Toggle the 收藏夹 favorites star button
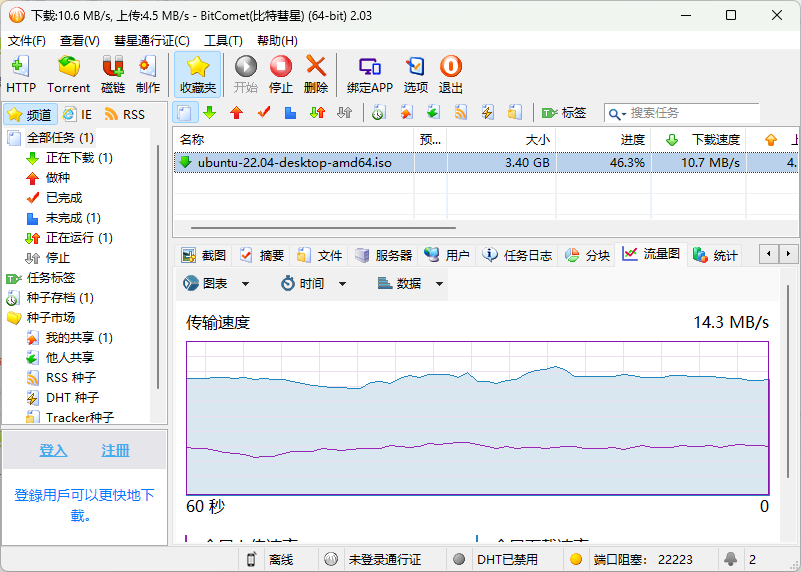This screenshot has width=801, height=572. 198,75
